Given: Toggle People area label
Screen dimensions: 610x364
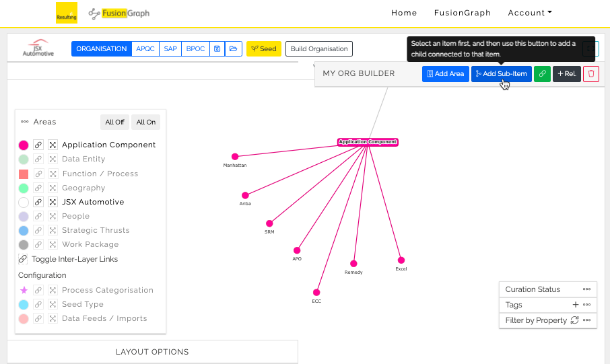Looking at the screenshot, I should [75, 216].
